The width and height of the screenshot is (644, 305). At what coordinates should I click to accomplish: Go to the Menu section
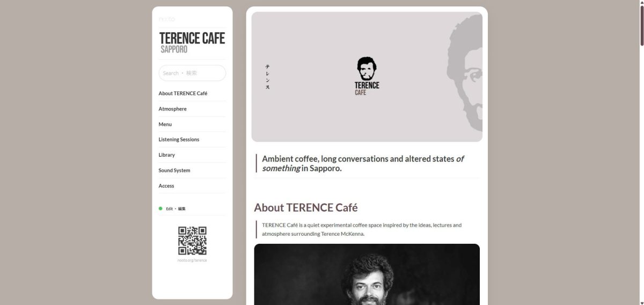[165, 124]
